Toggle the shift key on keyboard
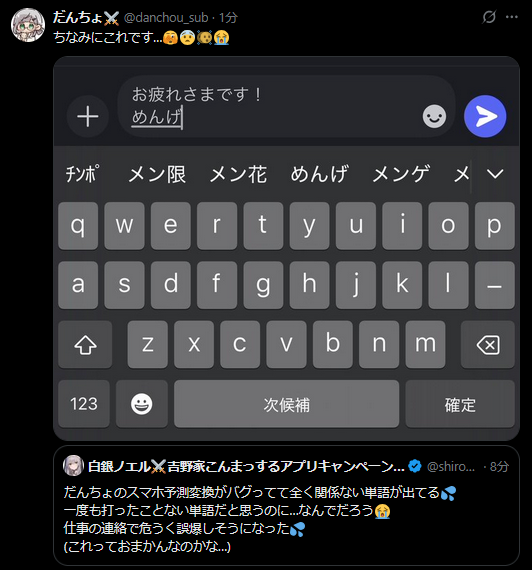The width and height of the screenshot is (532, 570). click(x=85, y=345)
